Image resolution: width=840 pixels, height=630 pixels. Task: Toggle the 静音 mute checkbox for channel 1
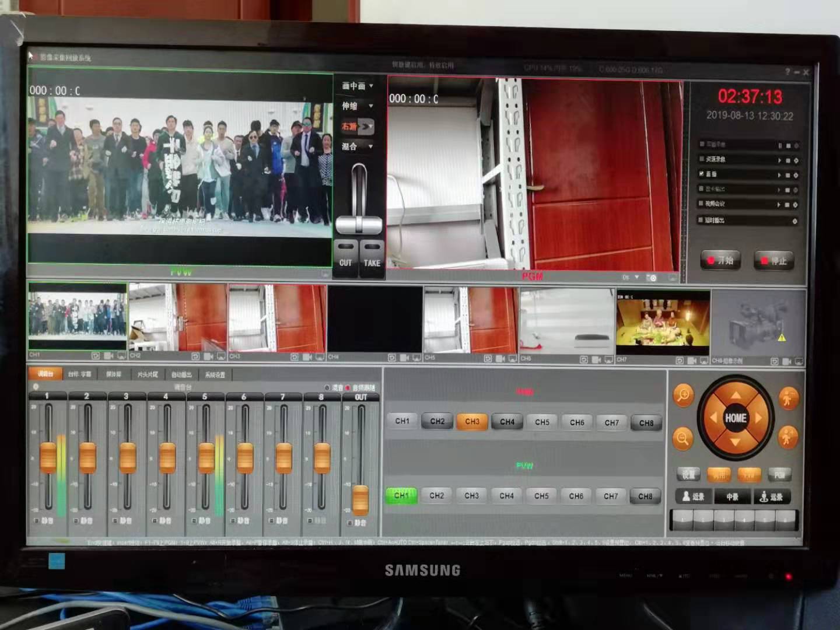coord(36,520)
